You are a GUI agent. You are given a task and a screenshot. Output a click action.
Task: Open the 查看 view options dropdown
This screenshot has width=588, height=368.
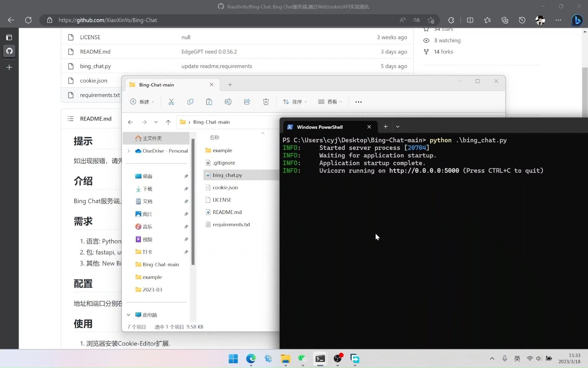(x=330, y=102)
